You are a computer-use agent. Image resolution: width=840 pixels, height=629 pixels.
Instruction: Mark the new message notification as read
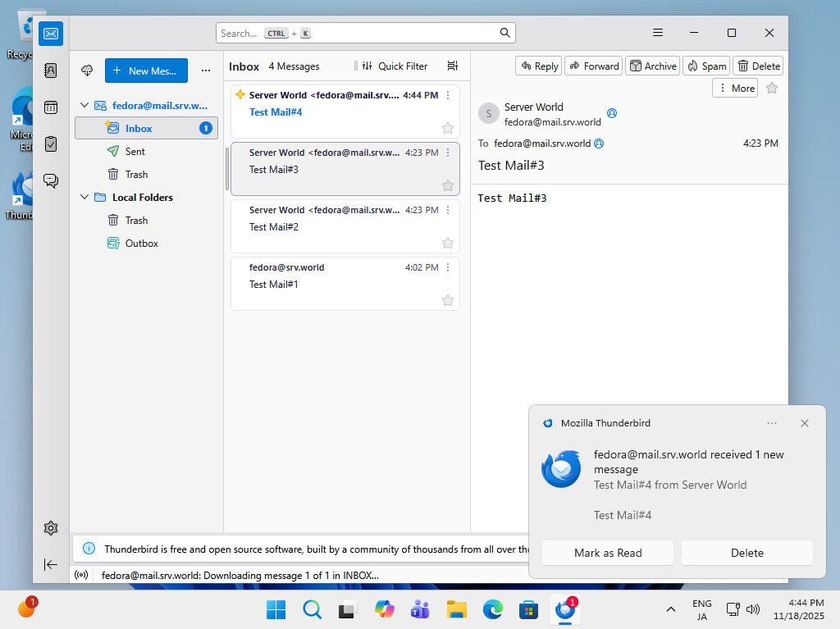607,553
